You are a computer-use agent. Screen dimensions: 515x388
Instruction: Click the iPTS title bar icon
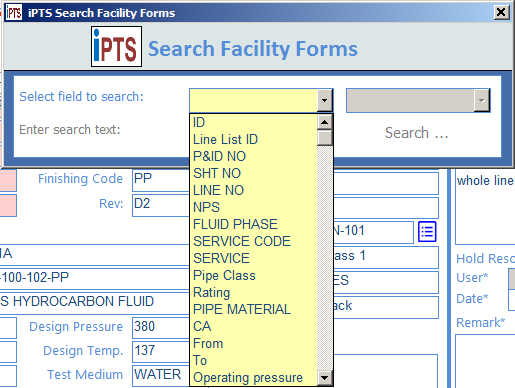[14, 13]
